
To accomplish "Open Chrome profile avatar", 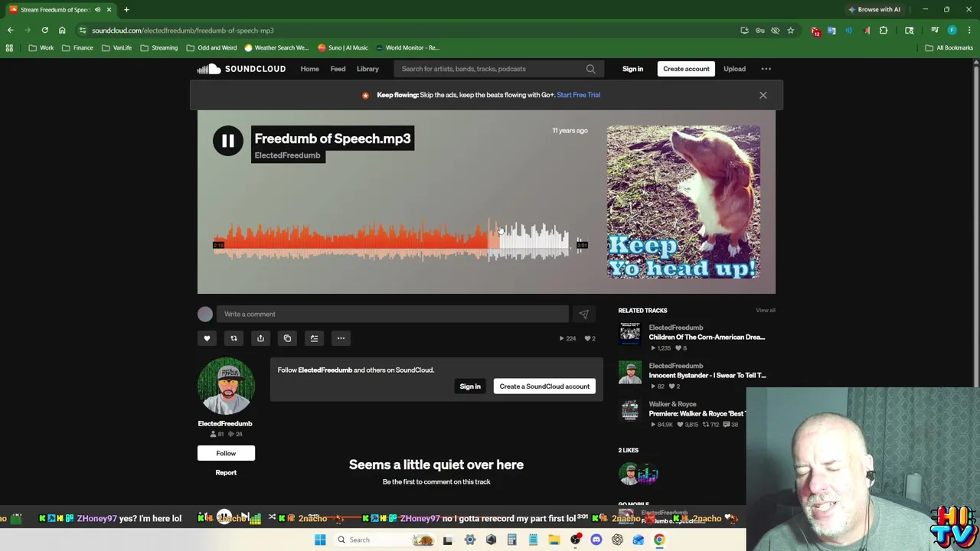I will [952, 31].
